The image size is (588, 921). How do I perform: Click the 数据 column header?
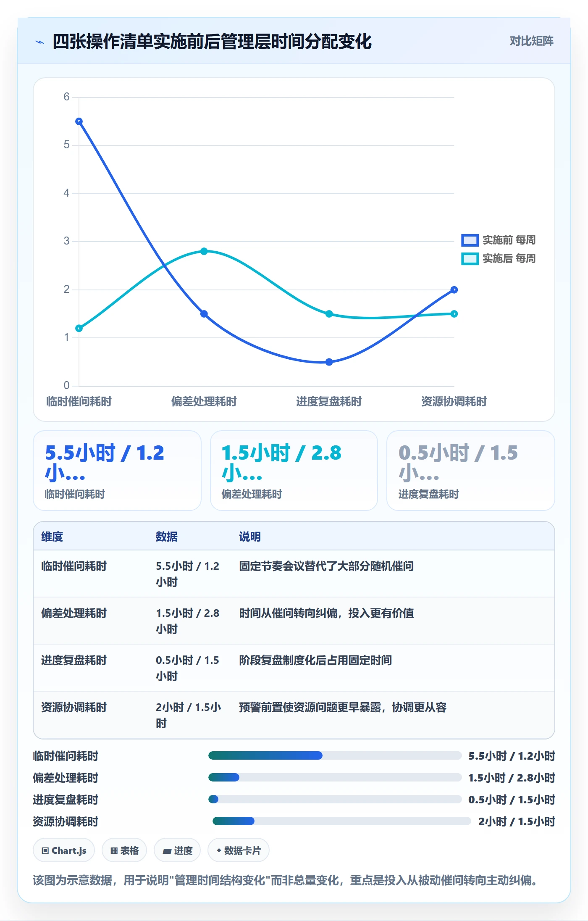coord(167,537)
